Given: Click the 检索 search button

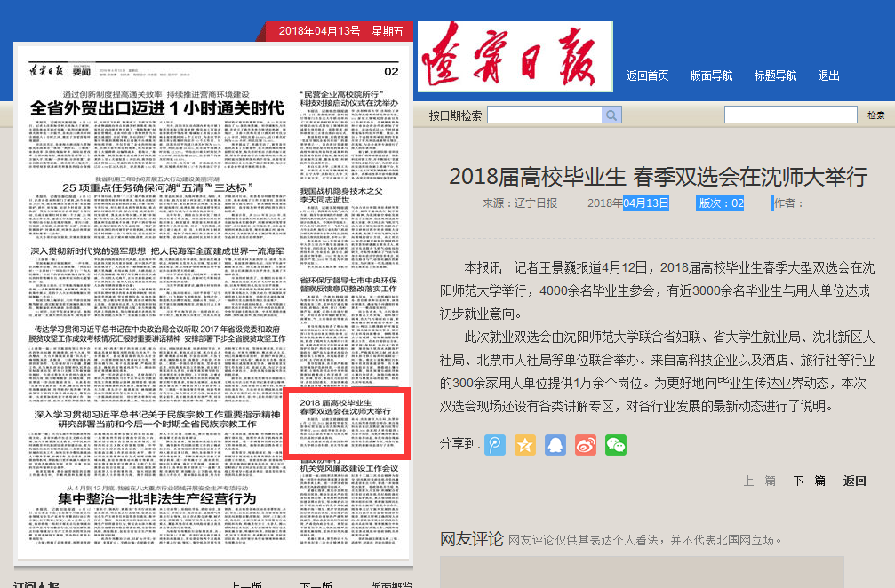Looking at the screenshot, I should (x=875, y=115).
